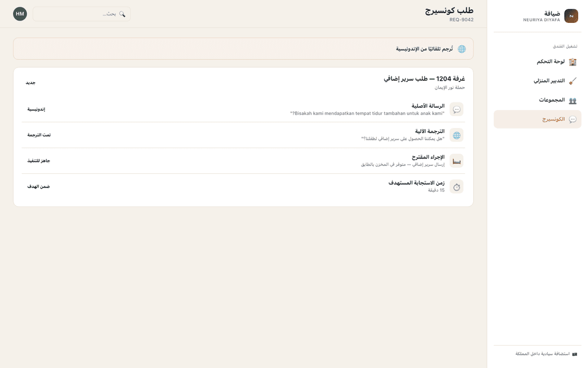The width and height of the screenshot is (588, 368).
Task: Click the جديد status badge
Action: (30, 83)
